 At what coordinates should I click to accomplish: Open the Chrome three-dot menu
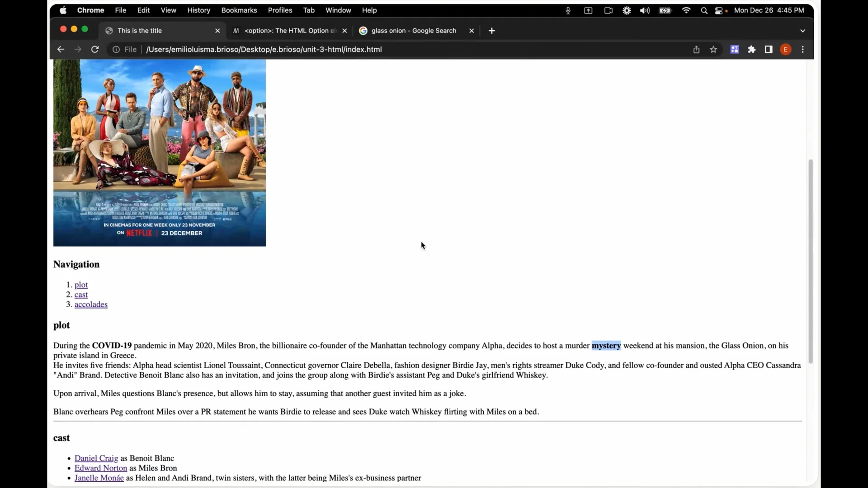click(x=803, y=49)
